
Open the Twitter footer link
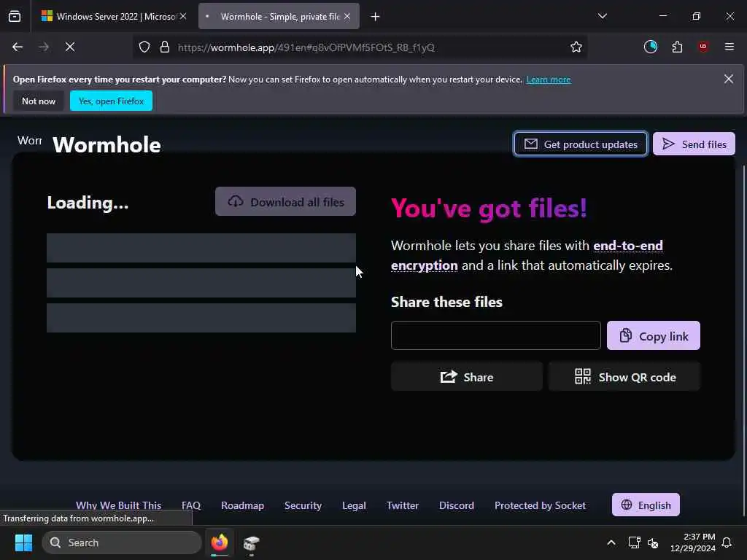point(403,505)
